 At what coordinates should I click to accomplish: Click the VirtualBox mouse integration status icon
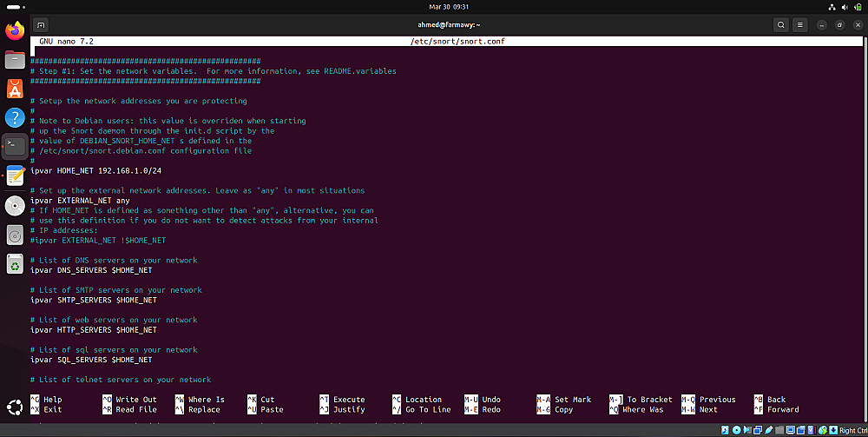click(823, 430)
